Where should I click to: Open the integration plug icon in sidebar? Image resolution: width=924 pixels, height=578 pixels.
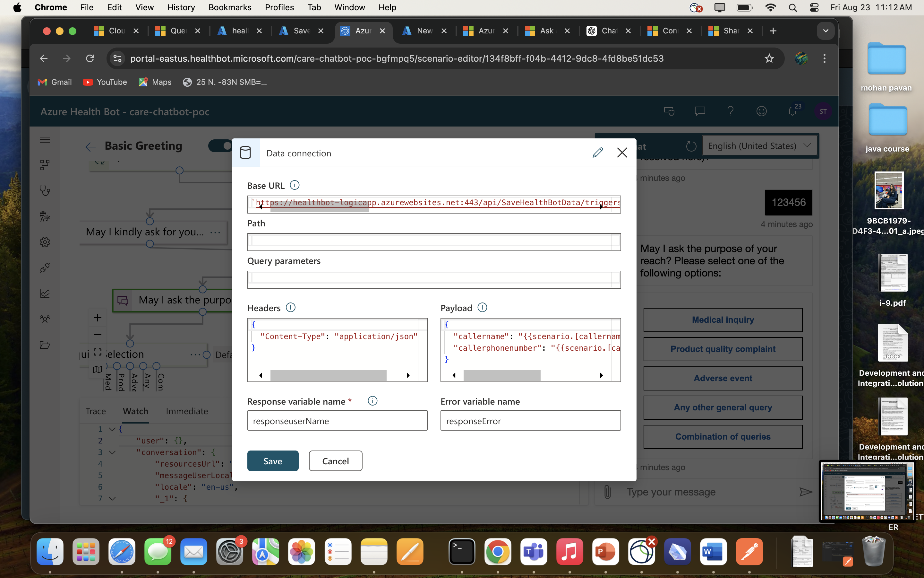click(45, 267)
